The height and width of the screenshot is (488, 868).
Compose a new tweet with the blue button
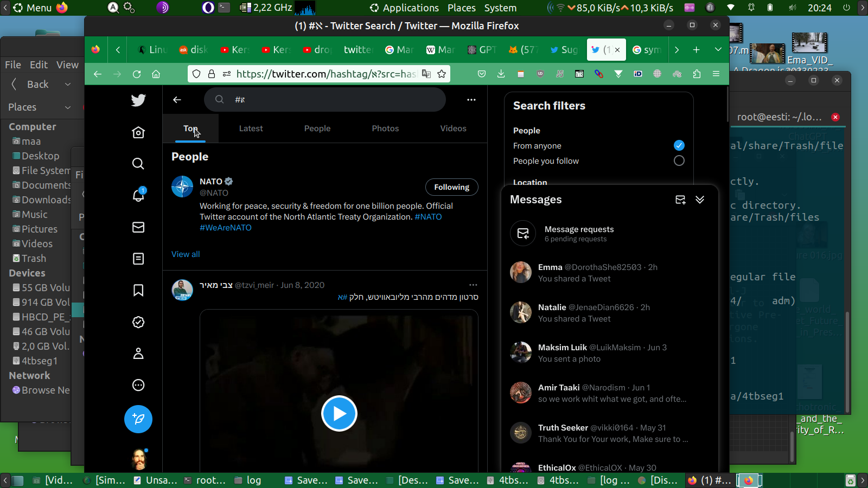[x=138, y=419]
